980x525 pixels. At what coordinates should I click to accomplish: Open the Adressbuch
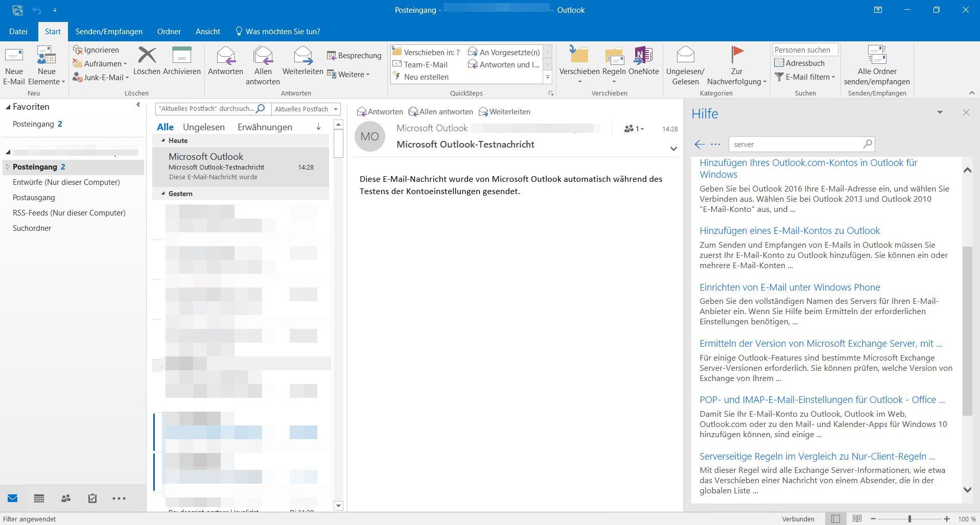800,63
